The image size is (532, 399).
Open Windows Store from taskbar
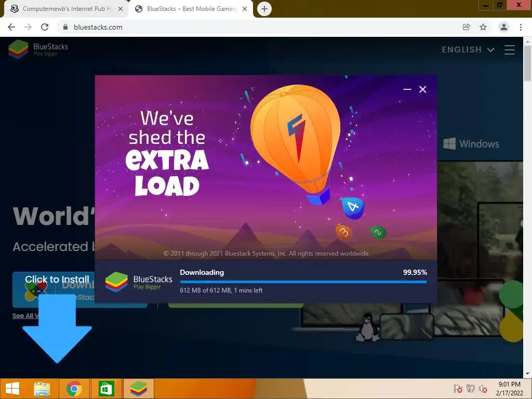[x=106, y=389]
